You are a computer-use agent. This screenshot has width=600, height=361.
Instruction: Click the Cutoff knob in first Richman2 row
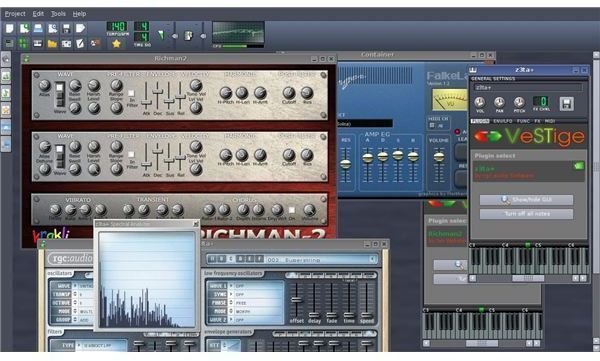(x=289, y=92)
